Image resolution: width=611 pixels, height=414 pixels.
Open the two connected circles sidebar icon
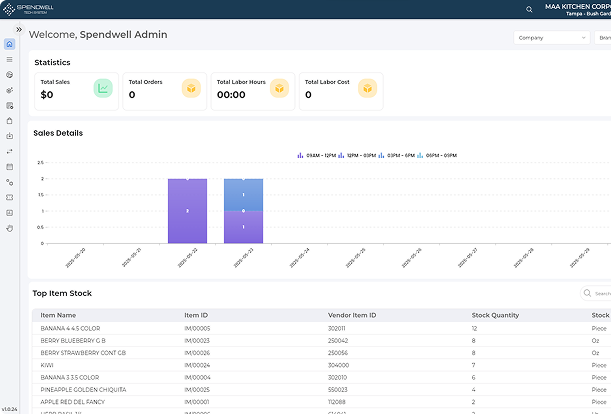(10, 182)
